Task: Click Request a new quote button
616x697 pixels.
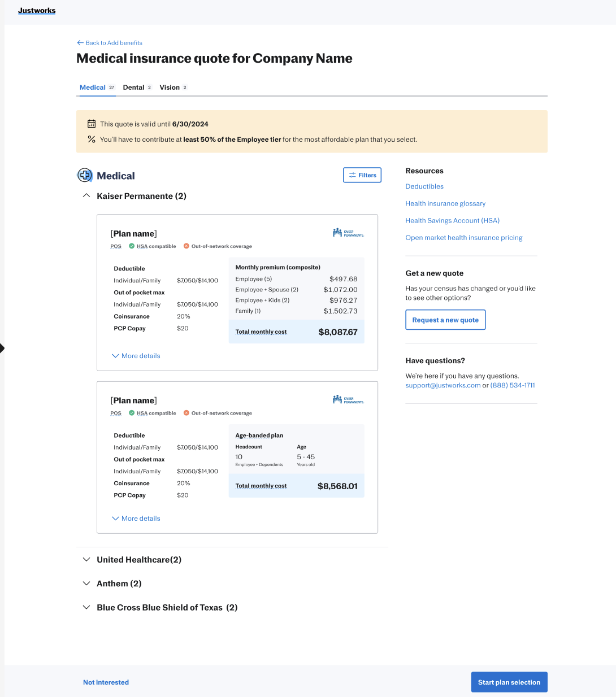Action: [x=445, y=320]
